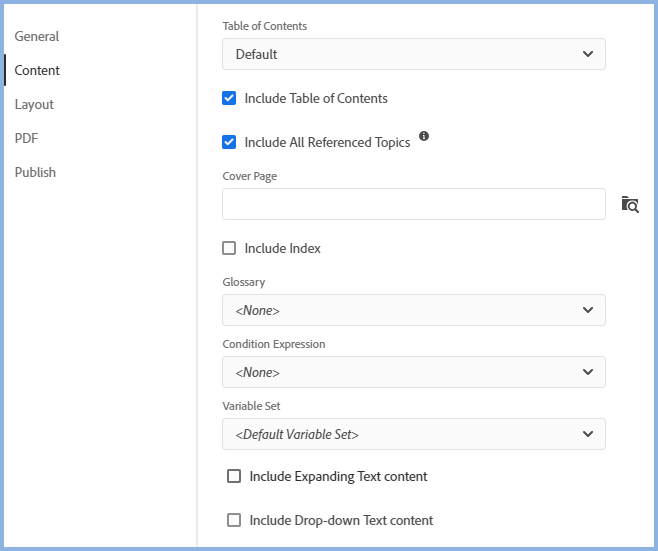Open the Table of Contents Default dropdown

(413, 54)
